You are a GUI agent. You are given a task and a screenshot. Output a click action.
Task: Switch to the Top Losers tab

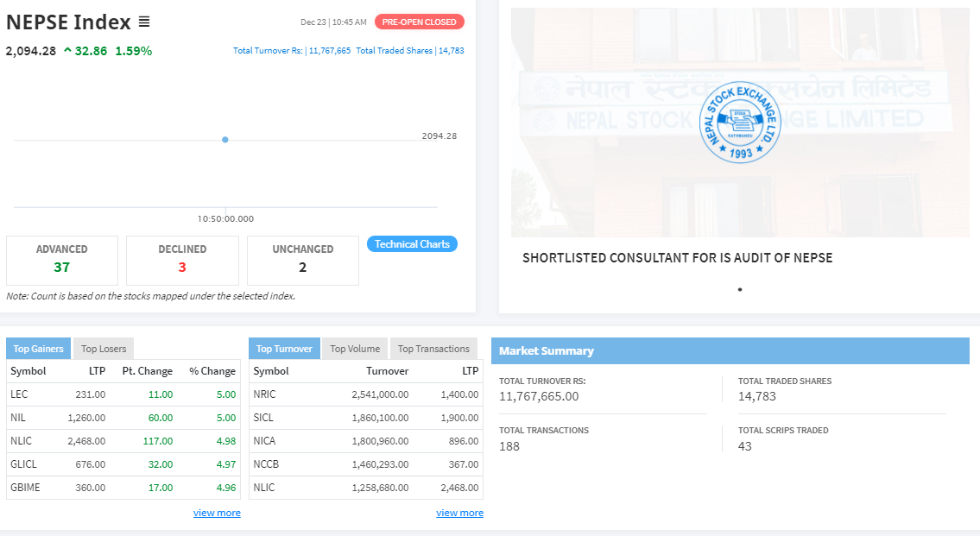coord(104,349)
